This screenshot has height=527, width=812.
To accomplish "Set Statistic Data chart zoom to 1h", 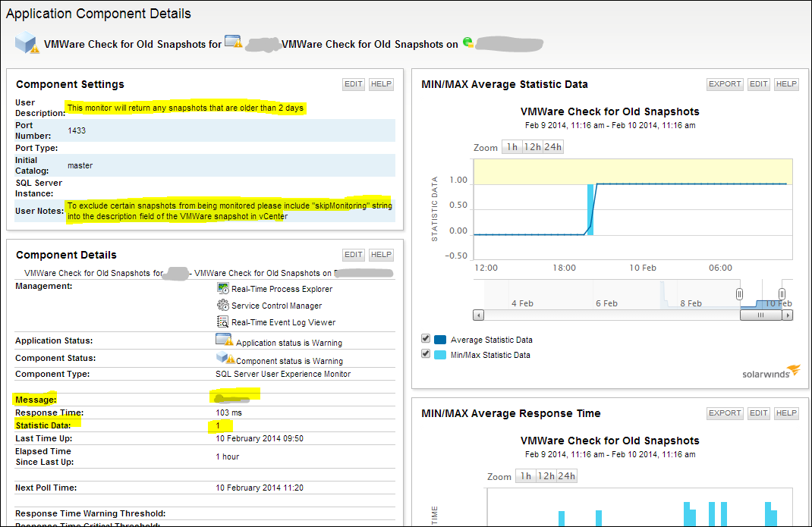I will point(511,147).
